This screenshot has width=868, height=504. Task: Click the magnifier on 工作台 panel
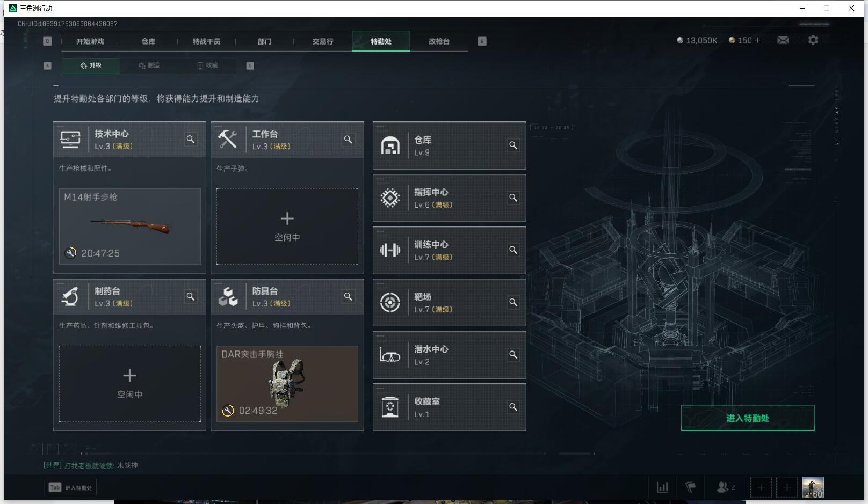pos(348,140)
